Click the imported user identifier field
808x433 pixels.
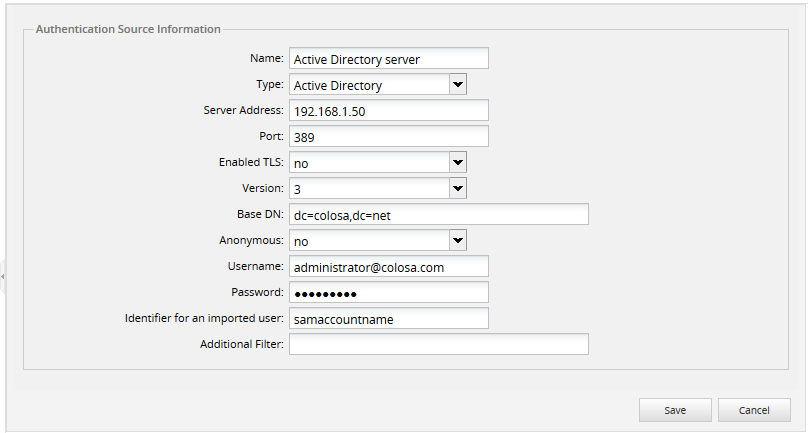coord(388,318)
